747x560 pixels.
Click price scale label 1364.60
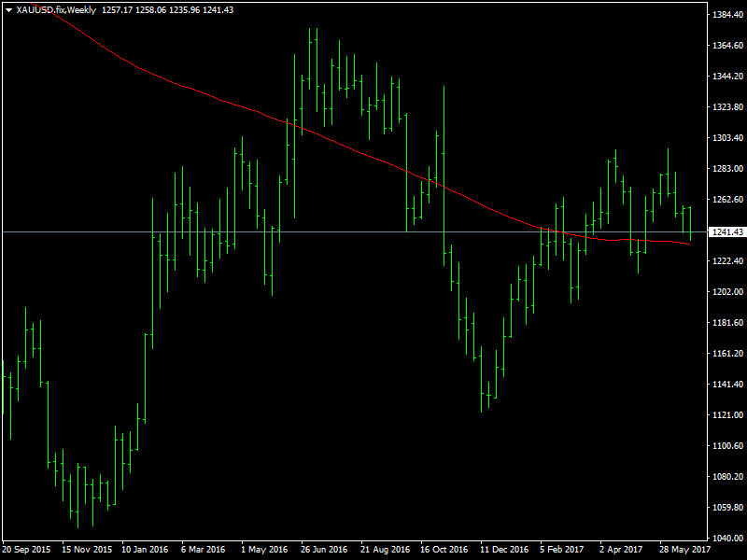(x=727, y=45)
